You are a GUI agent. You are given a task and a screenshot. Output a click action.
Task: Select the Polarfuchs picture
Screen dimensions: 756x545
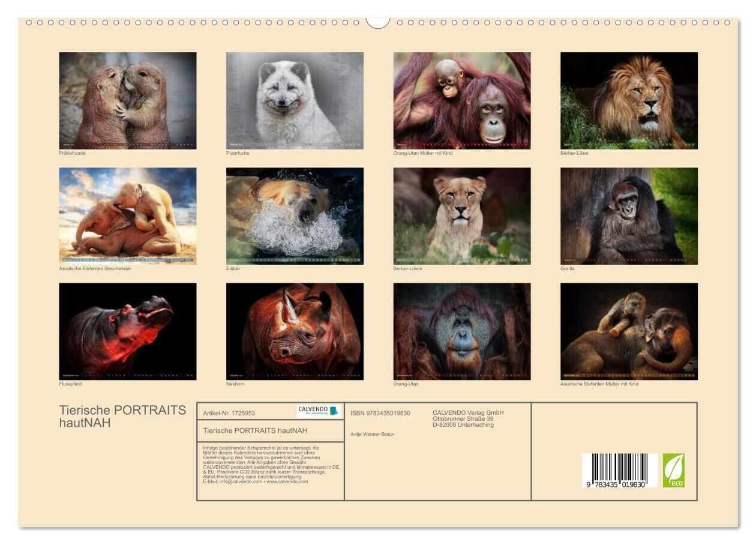click(295, 100)
